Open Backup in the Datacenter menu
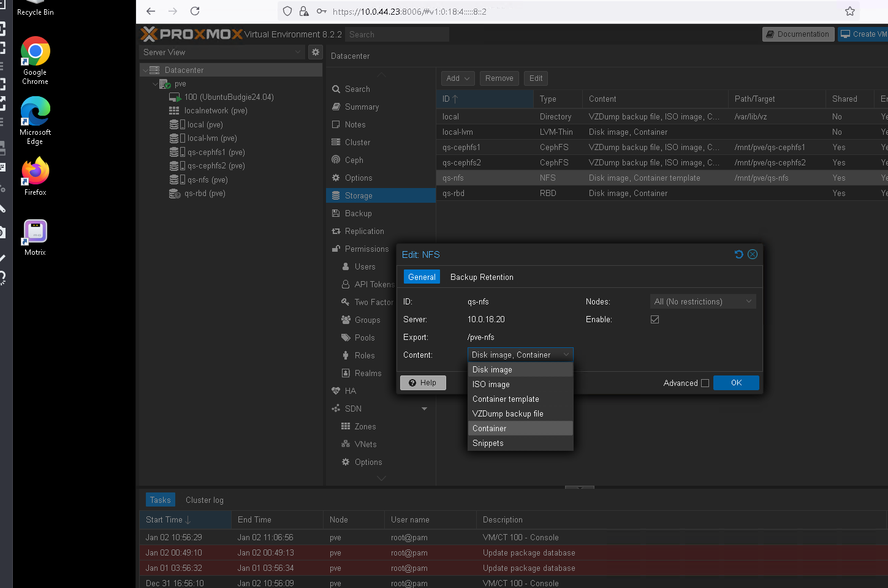Image resolution: width=888 pixels, height=588 pixels. pos(358,213)
